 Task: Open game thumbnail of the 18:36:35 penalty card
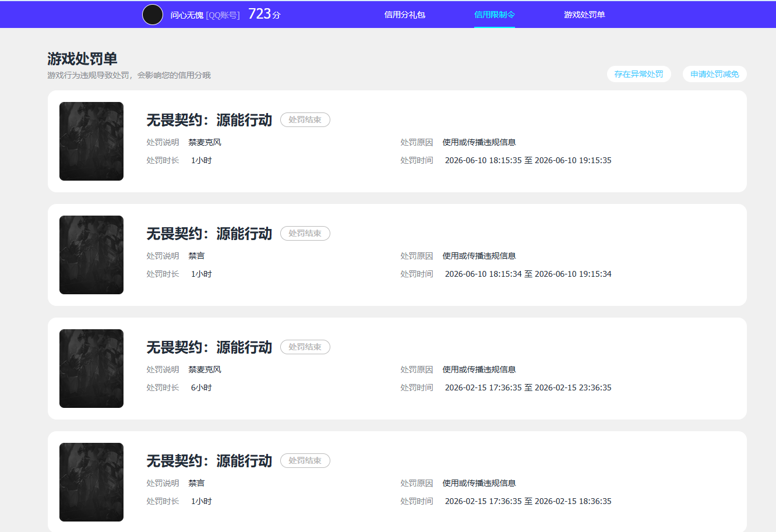tap(91, 482)
